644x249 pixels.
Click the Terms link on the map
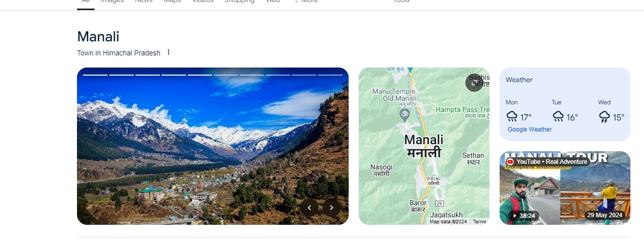pos(479,222)
